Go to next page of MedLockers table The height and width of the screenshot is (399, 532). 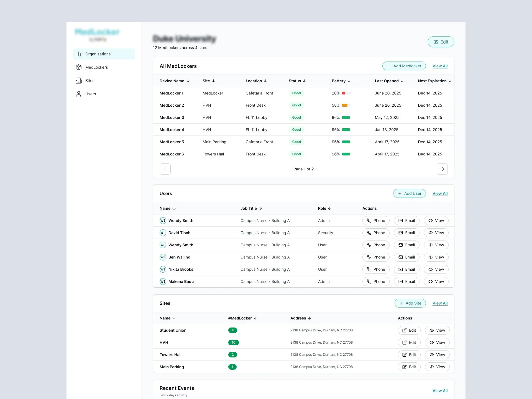coord(442,169)
